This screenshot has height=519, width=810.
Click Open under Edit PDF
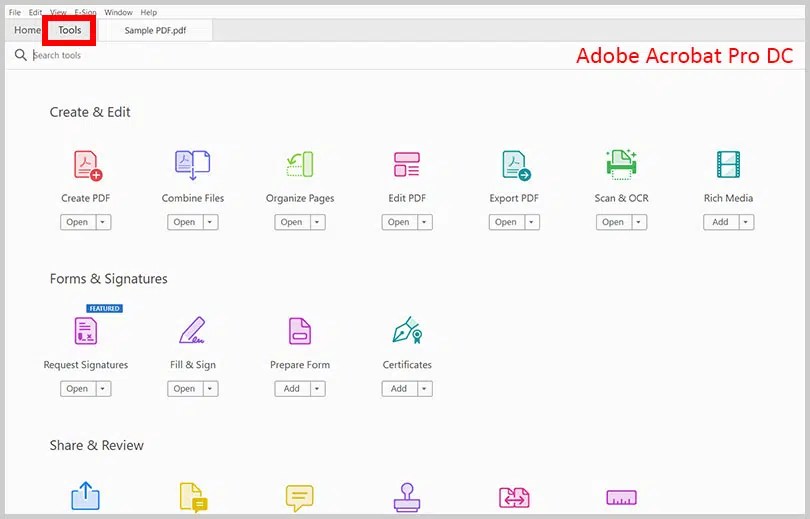click(x=399, y=222)
